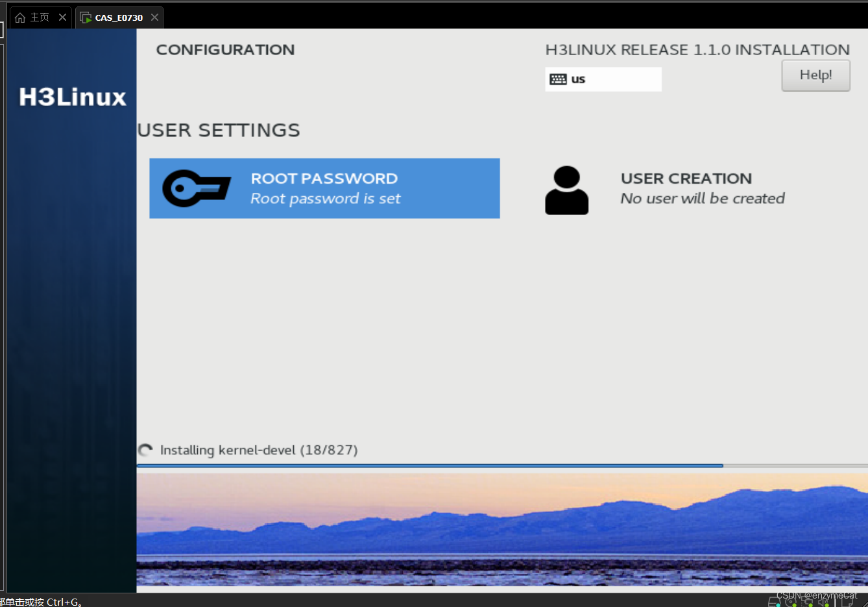Click the 'Root password is set' text
868x607 pixels.
tap(326, 199)
